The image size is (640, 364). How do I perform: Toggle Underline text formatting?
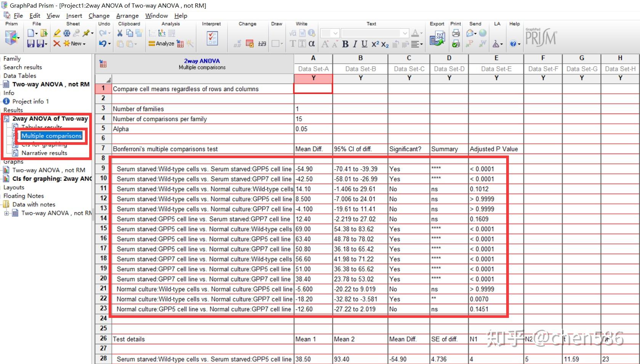pos(364,44)
